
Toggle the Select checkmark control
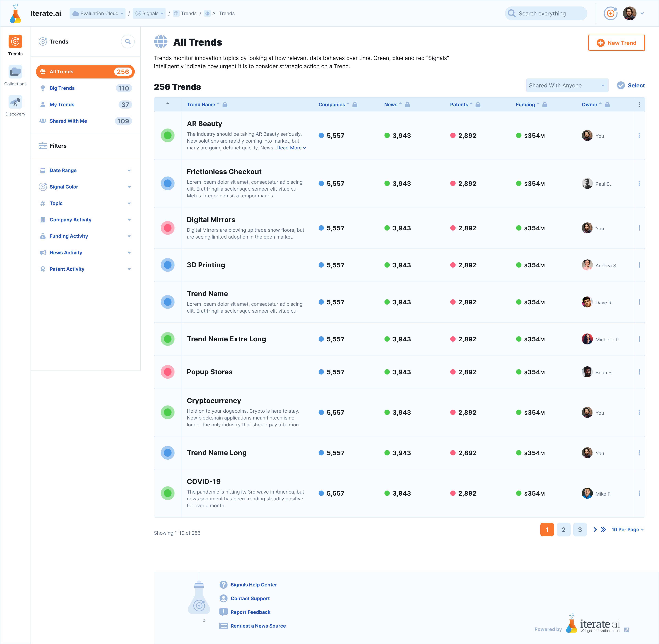click(x=621, y=86)
